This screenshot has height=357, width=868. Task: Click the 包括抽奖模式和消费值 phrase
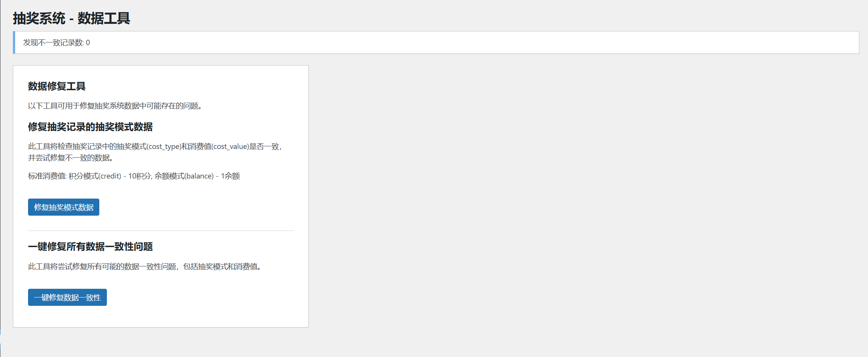click(223, 267)
